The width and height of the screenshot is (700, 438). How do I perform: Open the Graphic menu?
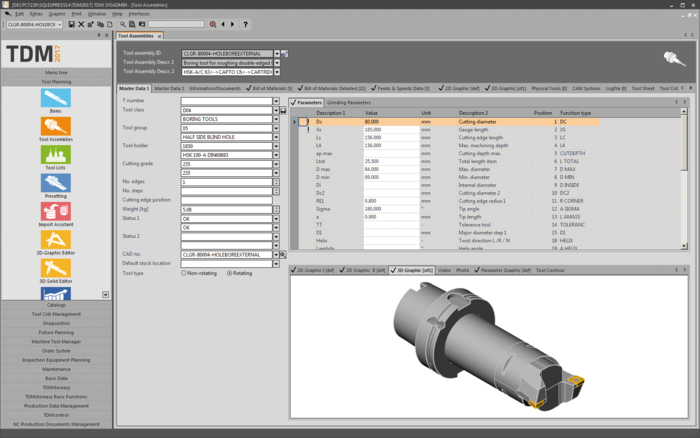(57, 14)
